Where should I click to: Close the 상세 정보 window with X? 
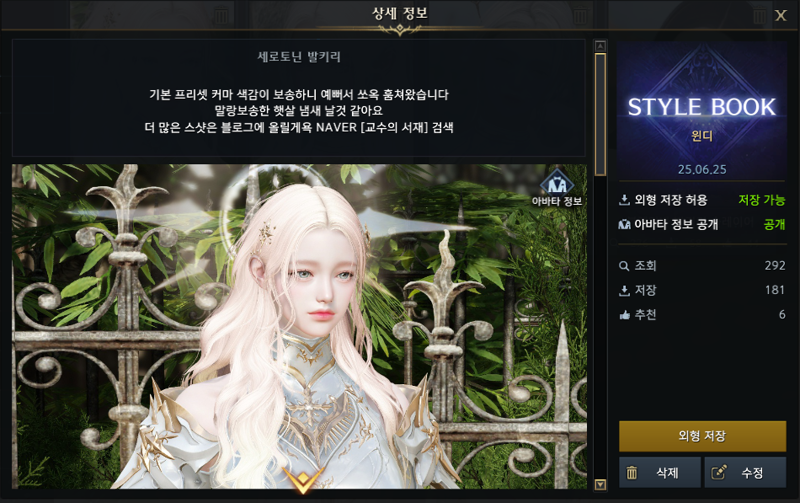click(781, 15)
